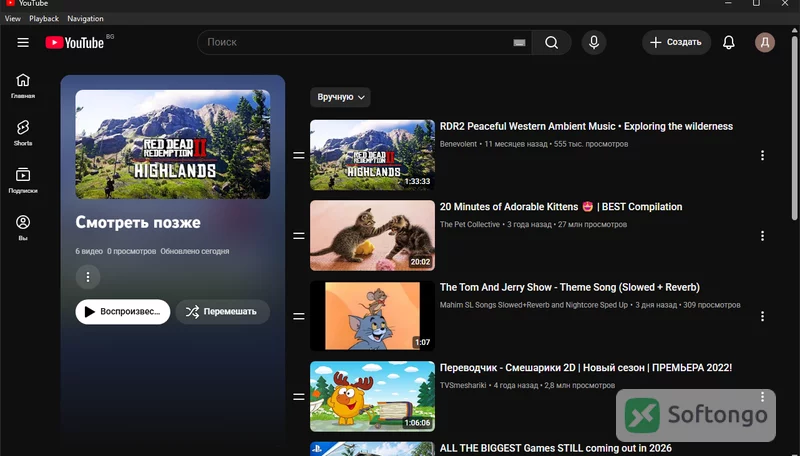Open The Tom And Jerry Show title
The image size is (800, 456).
569,287
